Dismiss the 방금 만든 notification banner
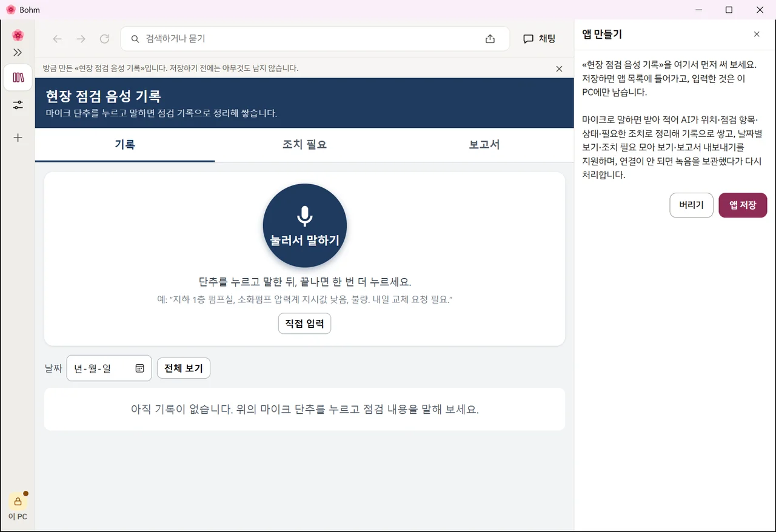The height and width of the screenshot is (532, 776). pyautogui.click(x=559, y=68)
